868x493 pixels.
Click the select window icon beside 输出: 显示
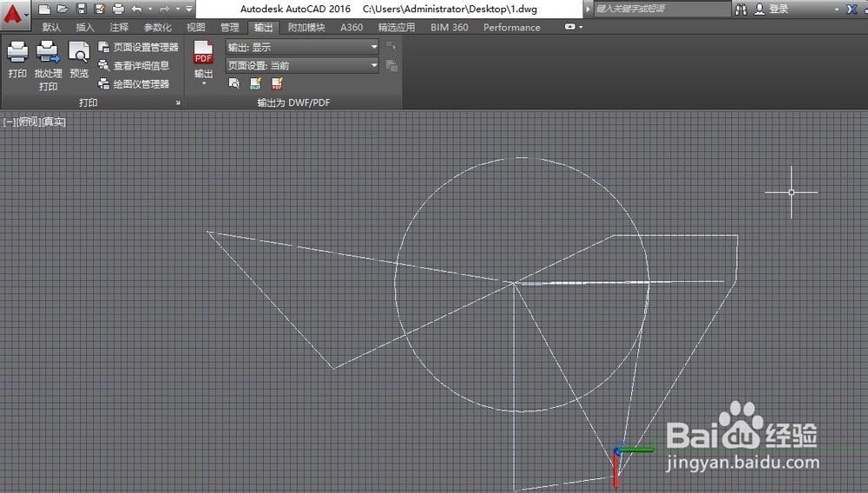pos(391,47)
